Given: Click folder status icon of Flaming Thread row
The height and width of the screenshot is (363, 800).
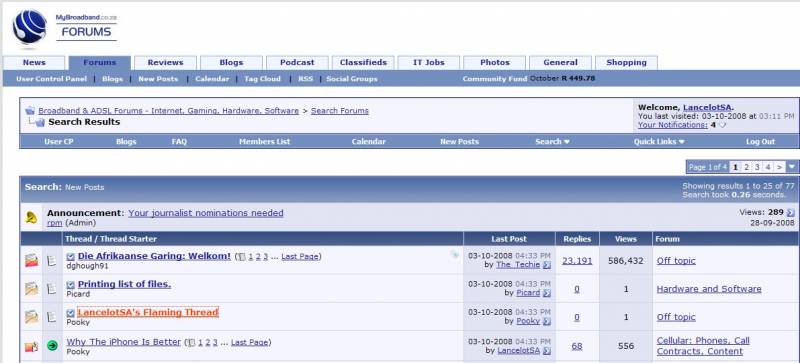Looking at the screenshot, I should point(31,317).
